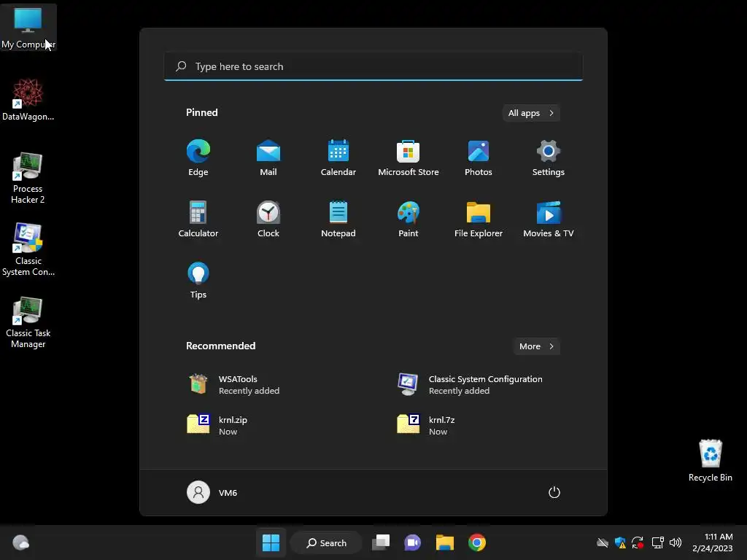
Task: Open Classic System Configuration in Recommended
Action: (471, 384)
